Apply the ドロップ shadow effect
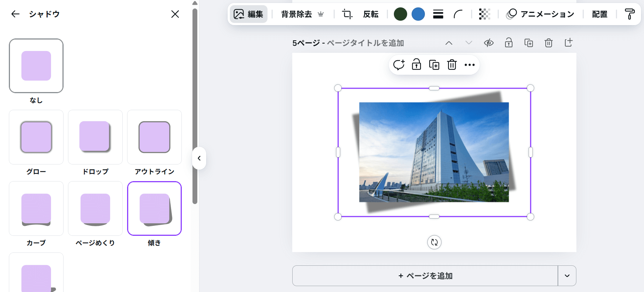Screen dimensions: 644x292 [95, 137]
